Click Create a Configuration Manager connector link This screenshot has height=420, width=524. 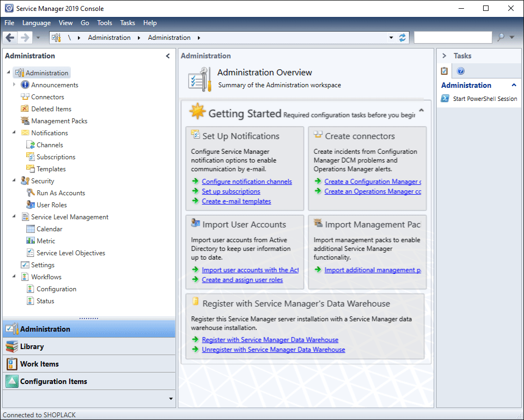[372, 182]
